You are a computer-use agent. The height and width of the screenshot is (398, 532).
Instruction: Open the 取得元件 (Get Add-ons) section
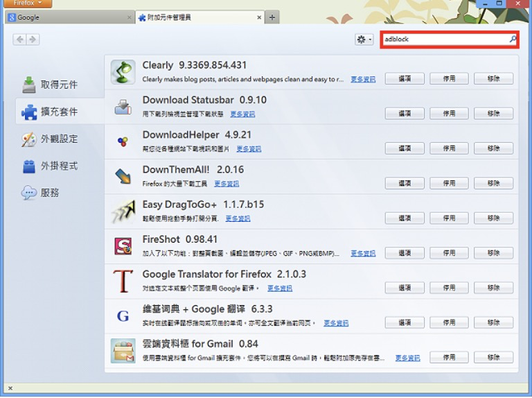click(50, 85)
